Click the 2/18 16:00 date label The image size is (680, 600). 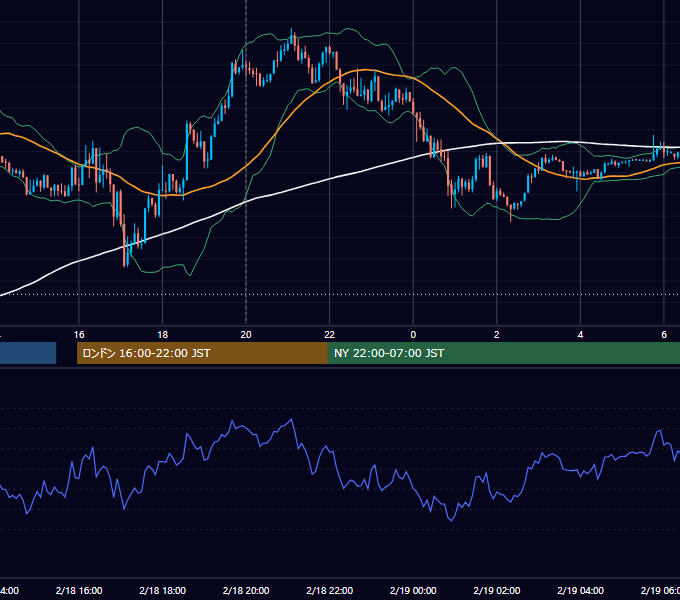click(79, 590)
